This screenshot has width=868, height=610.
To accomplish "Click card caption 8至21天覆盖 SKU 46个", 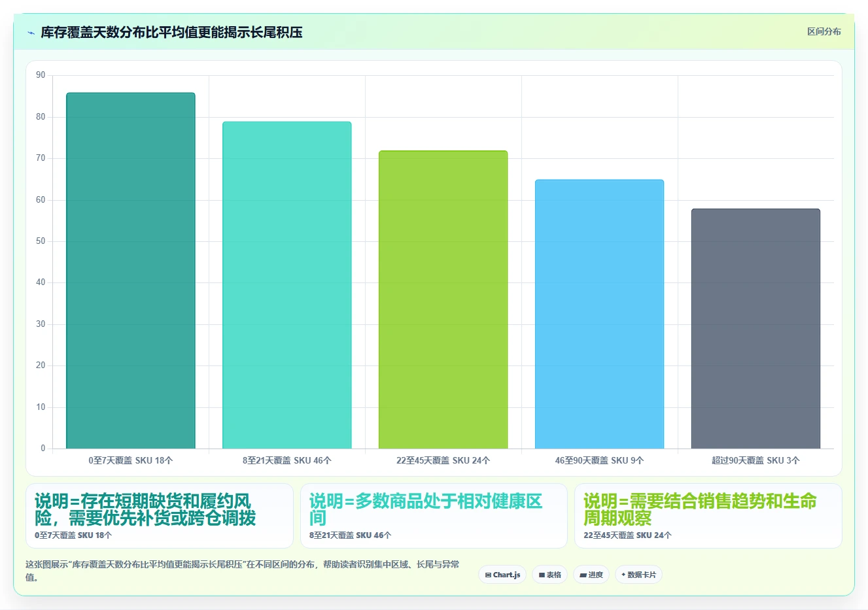I will (350, 535).
